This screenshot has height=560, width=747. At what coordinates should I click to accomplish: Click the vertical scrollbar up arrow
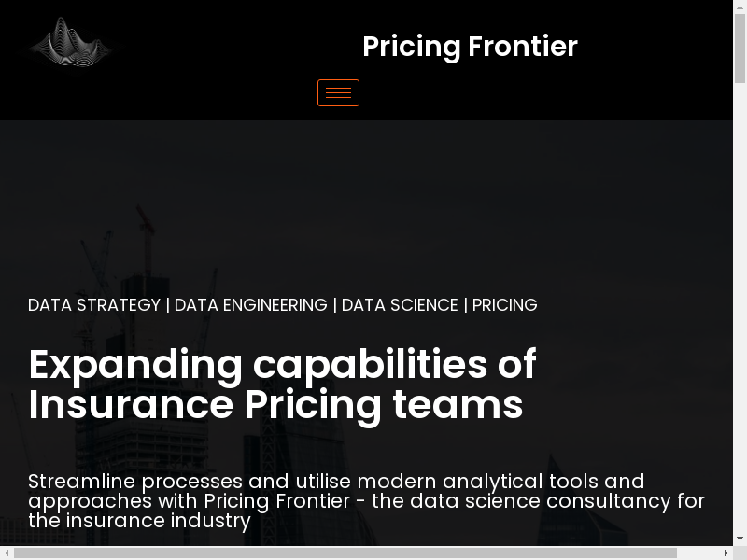click(x=740, y=7)
